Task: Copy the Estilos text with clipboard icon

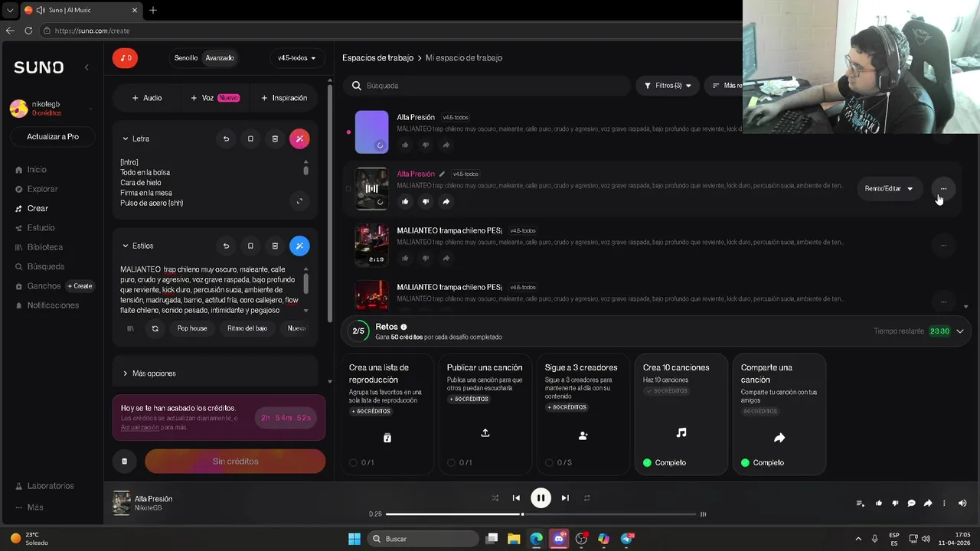Action: 250,246
